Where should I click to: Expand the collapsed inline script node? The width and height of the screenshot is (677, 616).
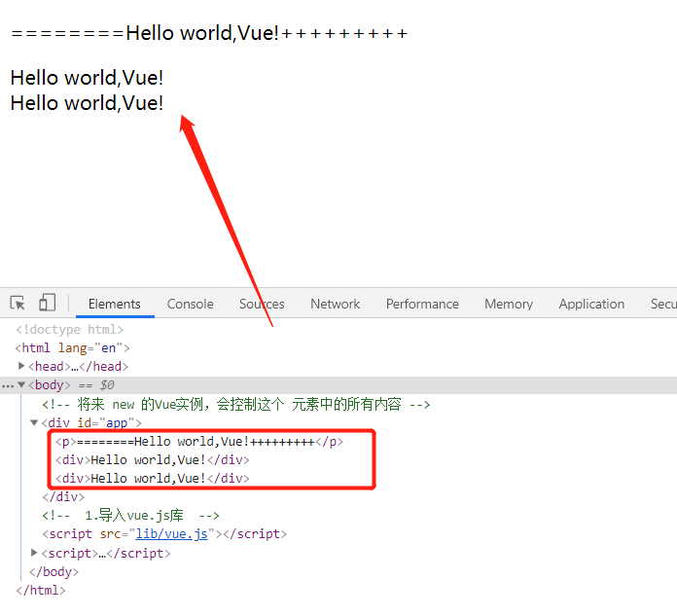pos(34,552)
